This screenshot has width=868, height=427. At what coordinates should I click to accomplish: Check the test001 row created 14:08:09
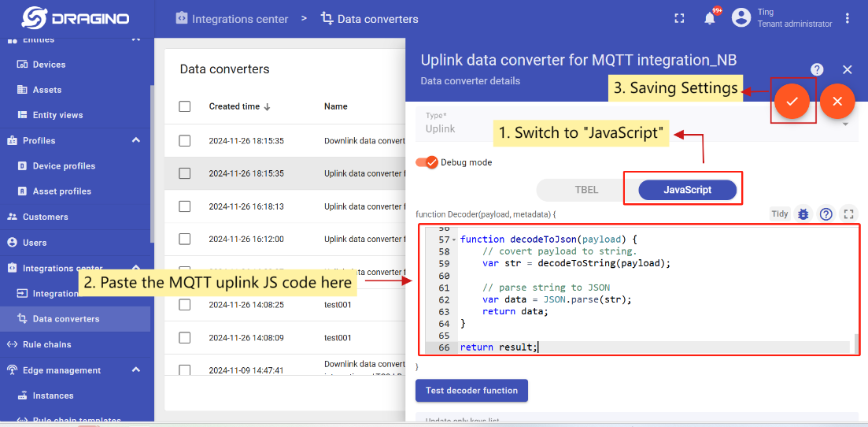(x=185, y=337)
